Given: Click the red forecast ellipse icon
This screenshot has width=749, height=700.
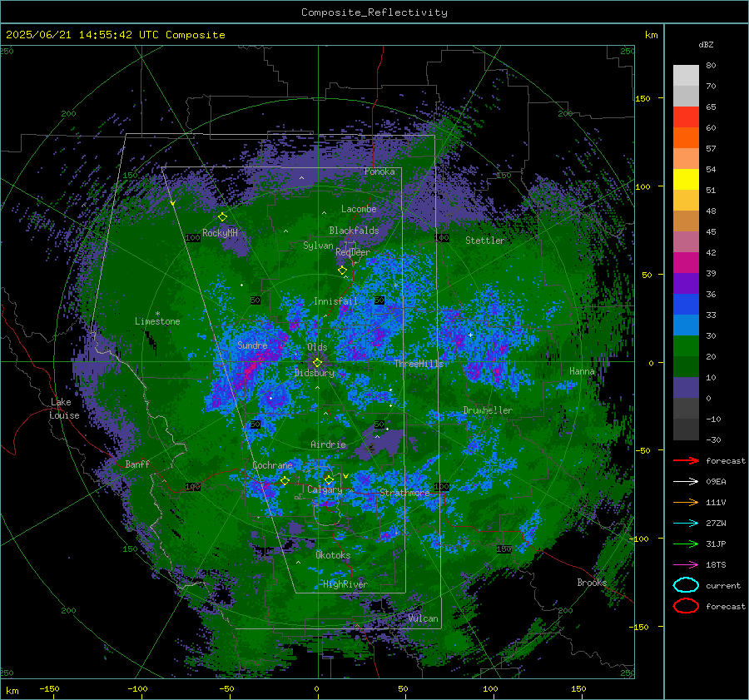Looking at the screenshot, I should [686, 606].
